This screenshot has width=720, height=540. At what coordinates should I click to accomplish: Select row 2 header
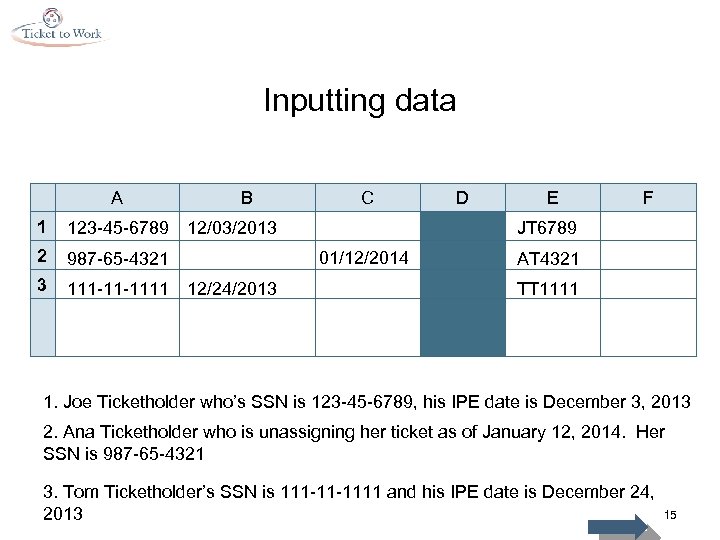42,257
